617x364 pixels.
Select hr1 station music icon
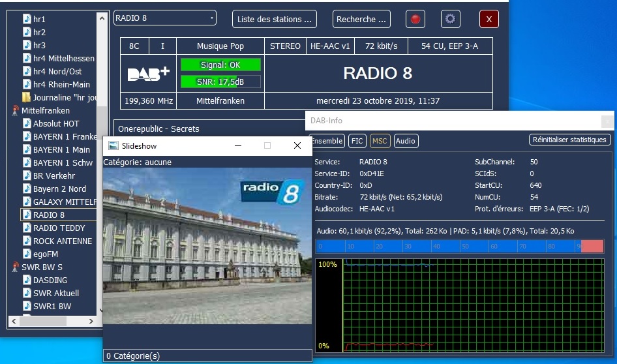tap(27, 19)
